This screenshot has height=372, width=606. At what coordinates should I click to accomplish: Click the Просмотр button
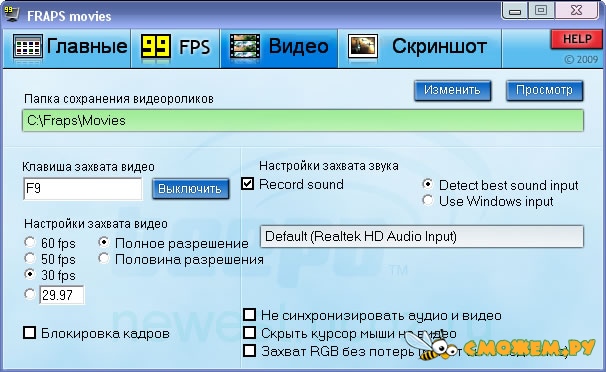545,91
